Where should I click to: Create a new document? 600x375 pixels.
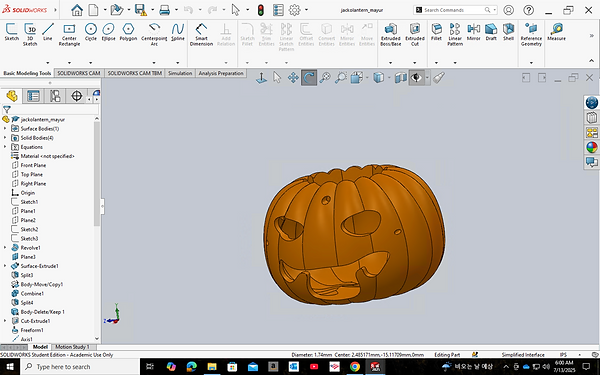point(93,10)
